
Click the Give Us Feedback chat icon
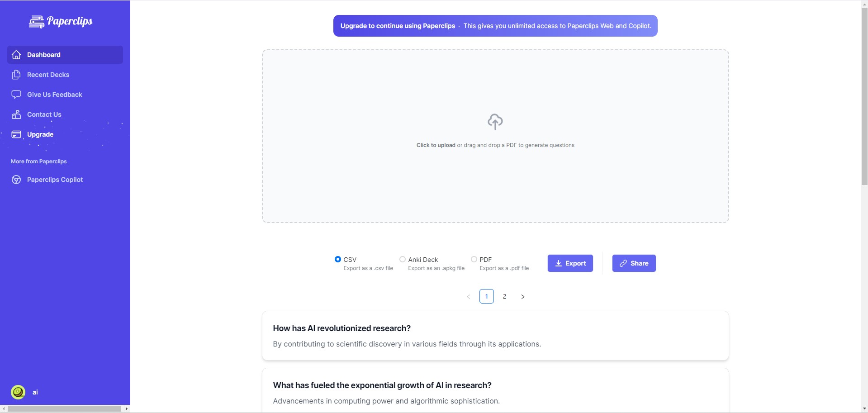pyautogui.click(x=16, y=95)
